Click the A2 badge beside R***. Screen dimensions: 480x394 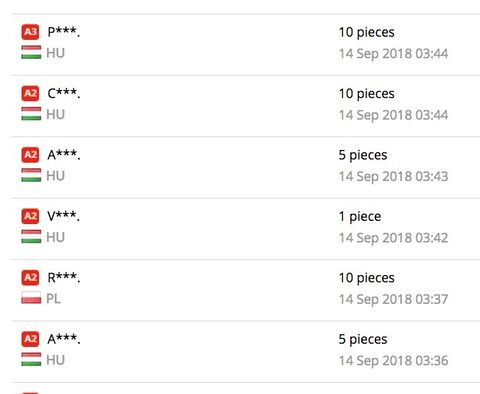30,277
